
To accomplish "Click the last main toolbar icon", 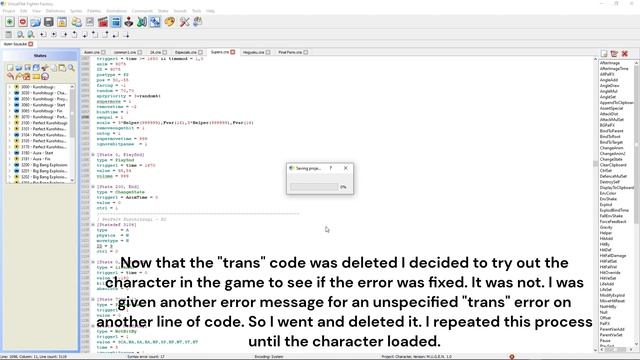I will pos(198,22).
